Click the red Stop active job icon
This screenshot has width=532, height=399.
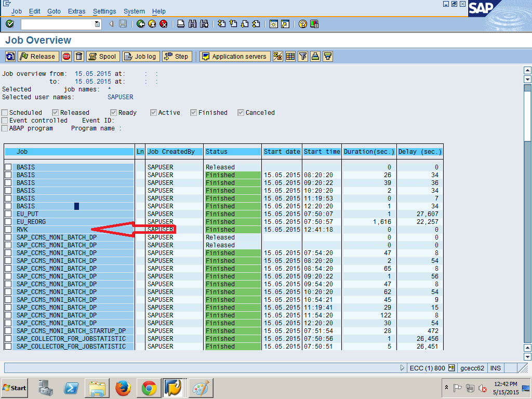pyautogui.click(x=66, y=56)
